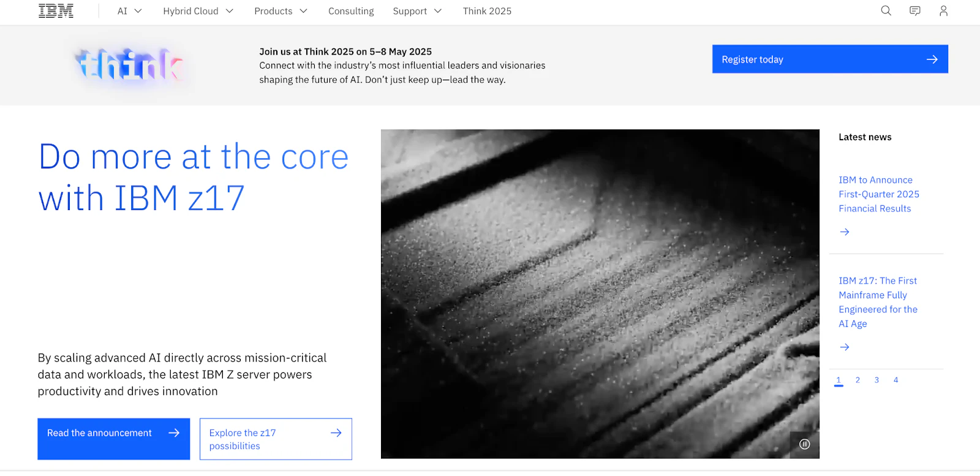980x476 pixels.
Task: Open the Think 2025 menu item
Action: coord(487,11)
